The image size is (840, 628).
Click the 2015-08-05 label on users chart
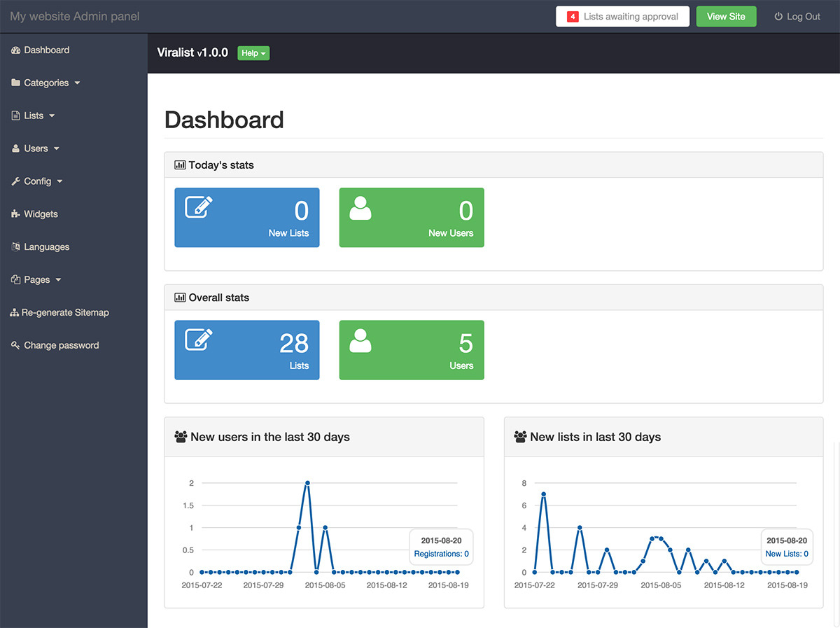pos(325,585)
